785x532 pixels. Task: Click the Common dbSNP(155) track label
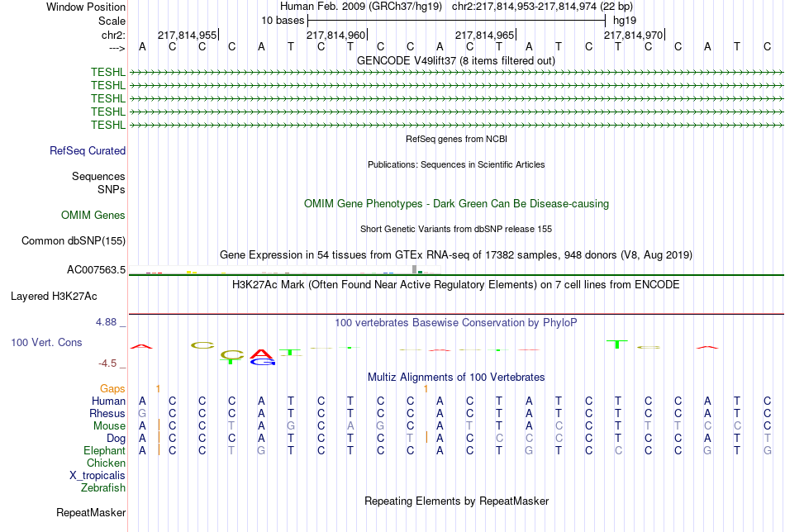[x=74, y=240]
